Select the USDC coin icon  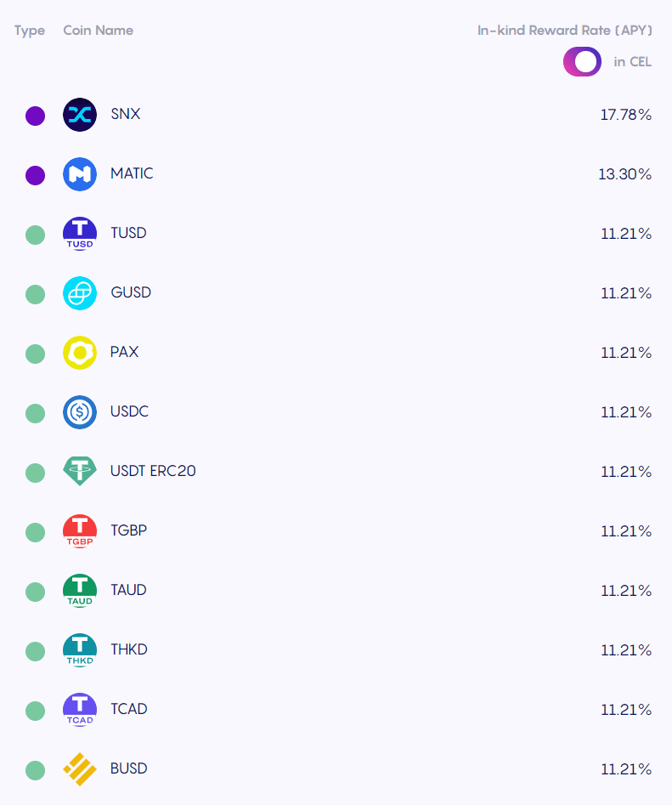(x=80, y=412)
